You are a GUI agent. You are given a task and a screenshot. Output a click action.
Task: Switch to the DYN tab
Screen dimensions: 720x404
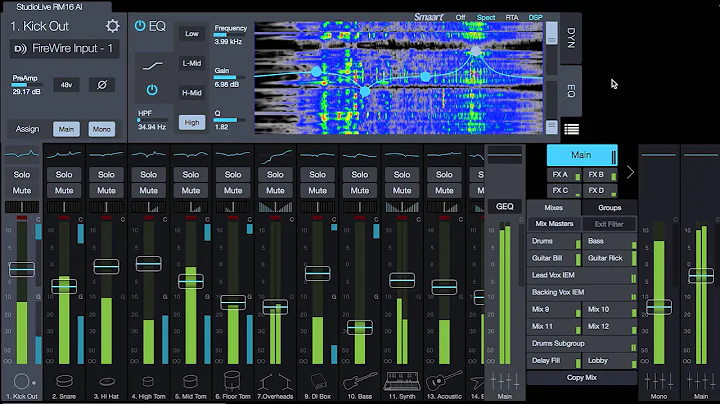(571, 38)
